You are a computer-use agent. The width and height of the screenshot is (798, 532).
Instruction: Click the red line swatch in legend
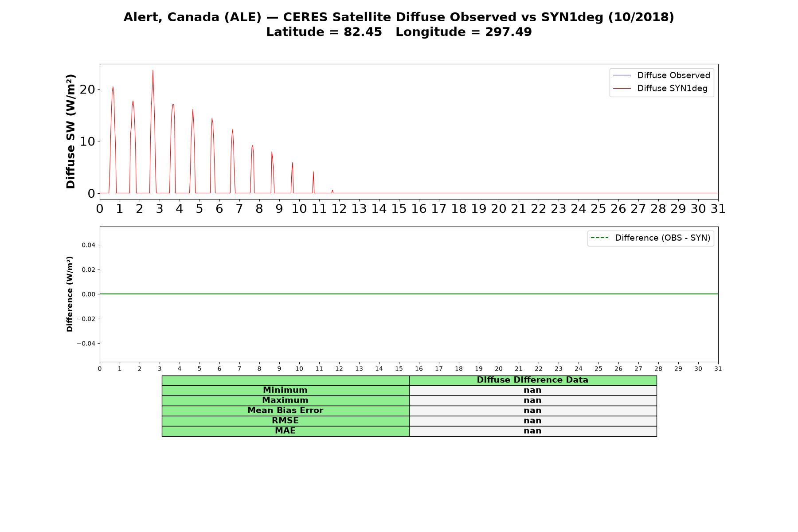pyautogui.click(x=622, y=89)
